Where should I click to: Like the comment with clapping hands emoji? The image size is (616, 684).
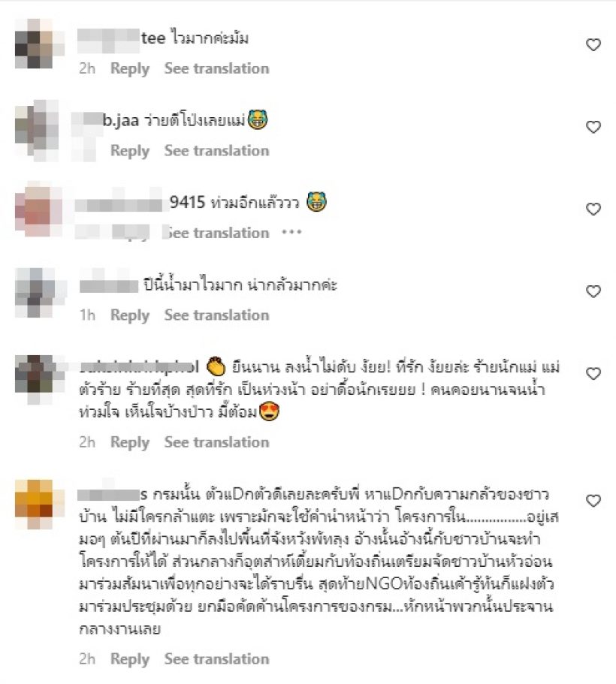(593, 373)
